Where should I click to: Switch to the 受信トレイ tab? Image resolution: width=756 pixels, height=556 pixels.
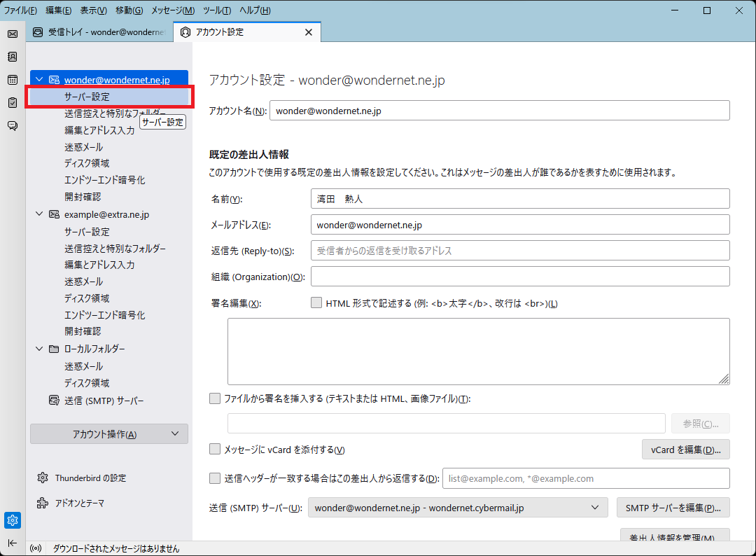[x=100, y=32]
